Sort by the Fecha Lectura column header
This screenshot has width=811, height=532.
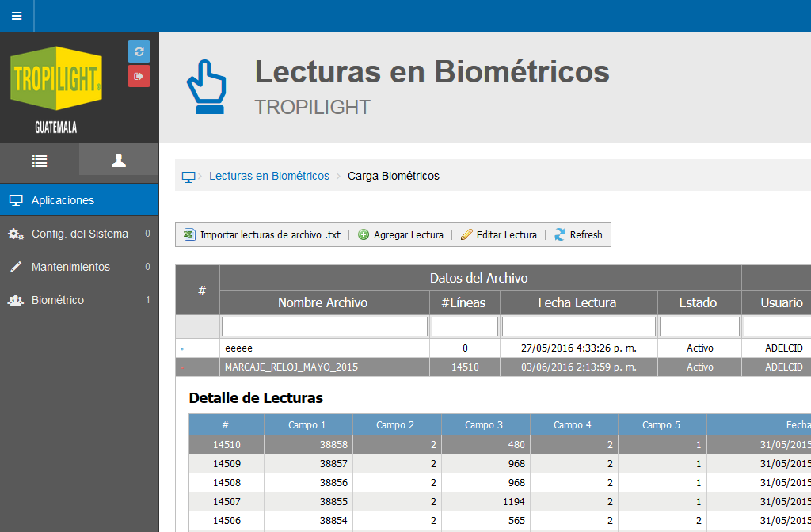tap(577, 302)
